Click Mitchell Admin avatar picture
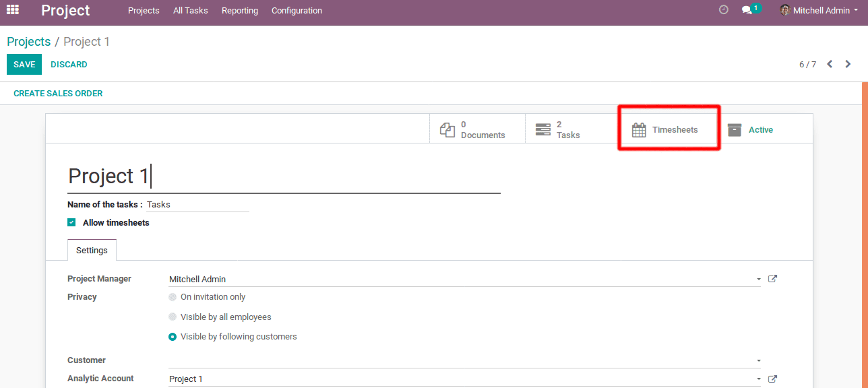Viewport: 868px width, 388px height. coord(785,10)
